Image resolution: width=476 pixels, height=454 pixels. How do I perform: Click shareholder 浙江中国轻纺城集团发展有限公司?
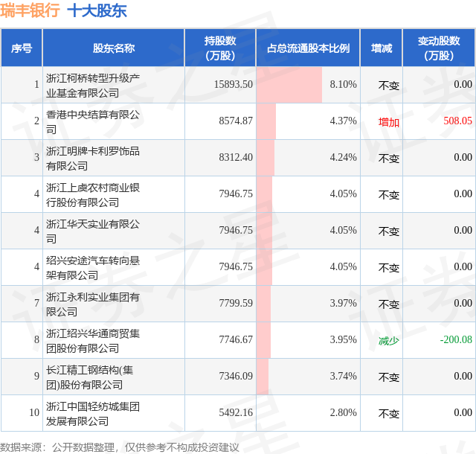pos(93,414)
